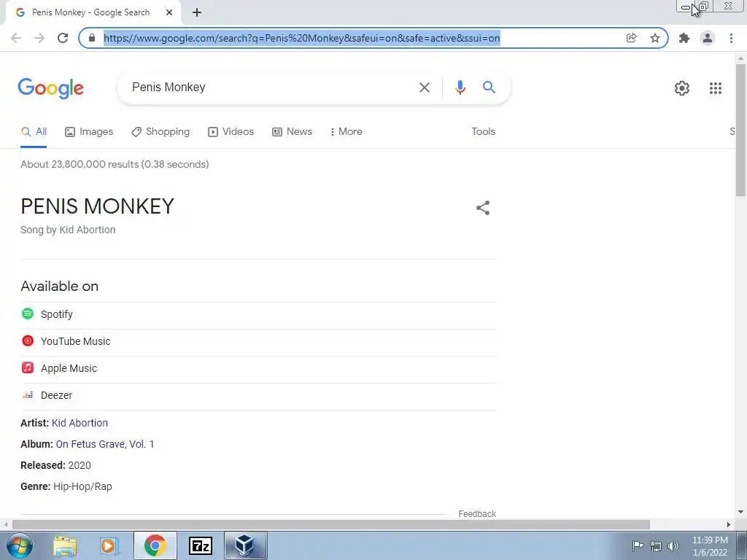Share the song knowledge panel
The width and height of the screenshot is (747, 560).
pyautogui.click(x=483, y=208)
